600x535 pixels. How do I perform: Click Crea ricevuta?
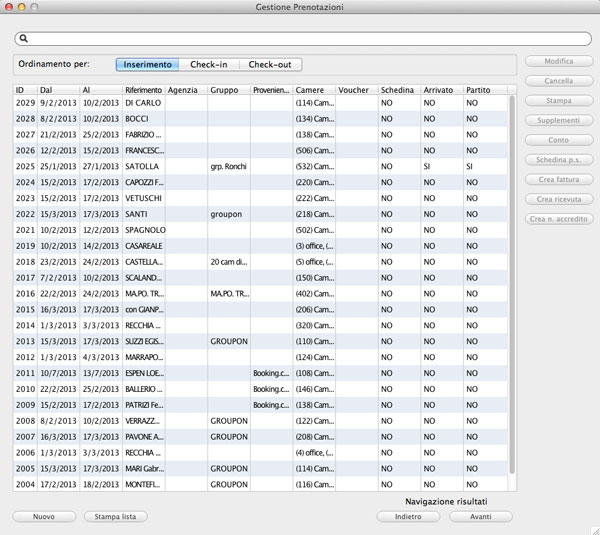[559, 199]
